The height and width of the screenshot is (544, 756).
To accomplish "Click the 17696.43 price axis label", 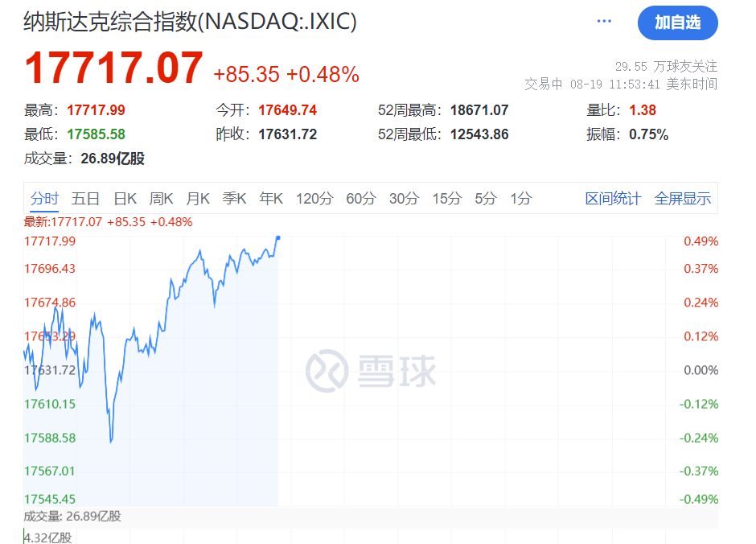I will pyautogui.click(x=50, y=269).
